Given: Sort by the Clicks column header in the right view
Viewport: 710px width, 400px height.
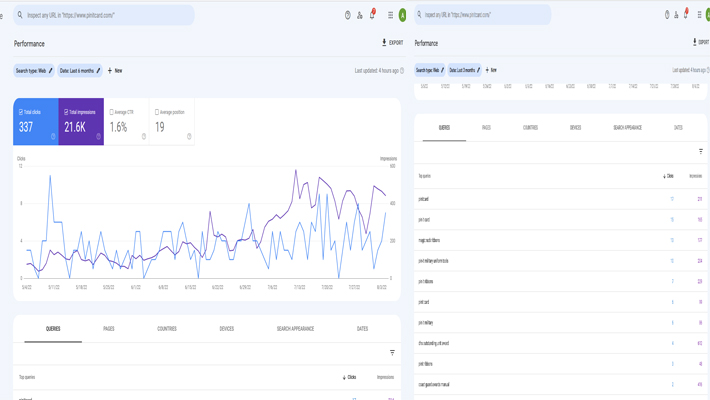Looking at the screenshot, I should (x=670, y=176).
